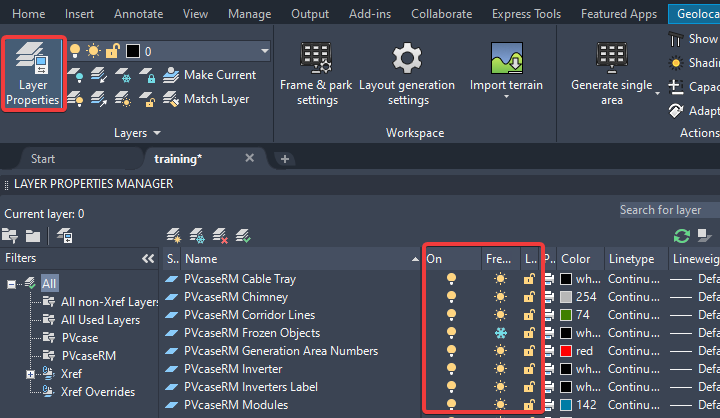Image resolution: width=720 pixels, height=418 pixels.
Task: Open the Insert ribbon tab
Action: (79, 14)
